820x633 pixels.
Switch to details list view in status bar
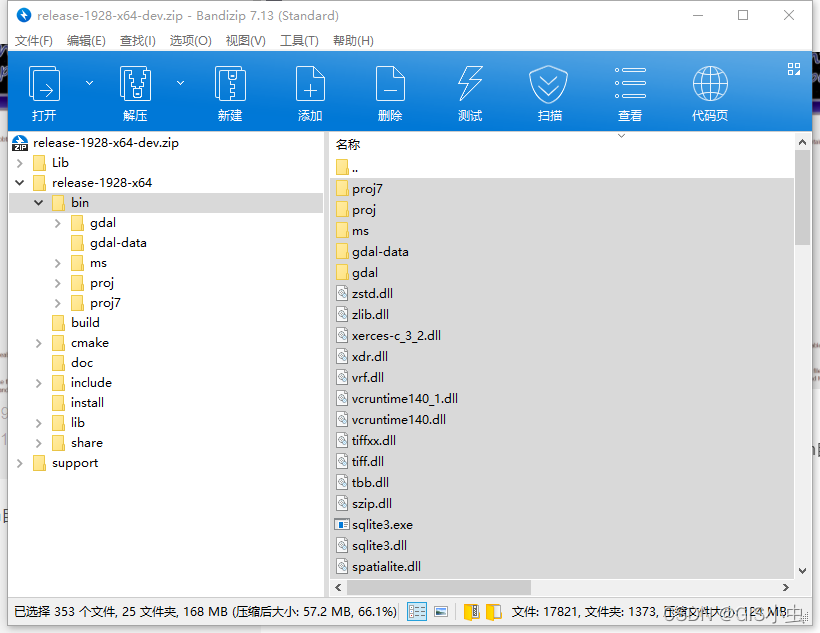pyautogui.click(x=417, y=612)
